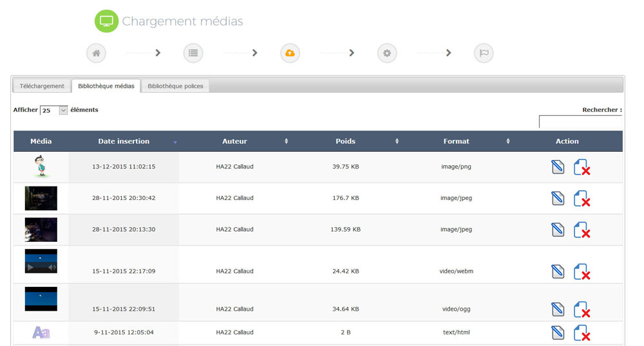Screen dimensions: 644x346
Task: Sort the table by Poids
Action: [x=345, y=141]
